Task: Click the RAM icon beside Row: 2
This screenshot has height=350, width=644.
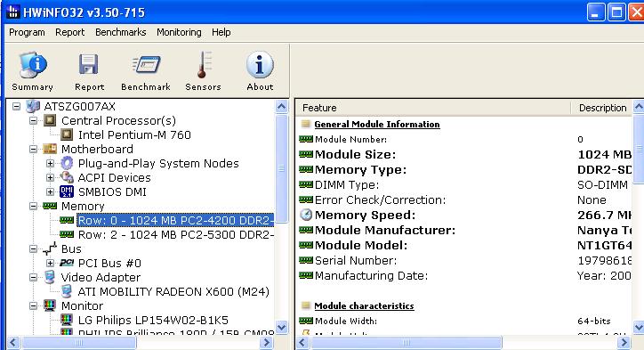Action: click(x=67, y=234)
